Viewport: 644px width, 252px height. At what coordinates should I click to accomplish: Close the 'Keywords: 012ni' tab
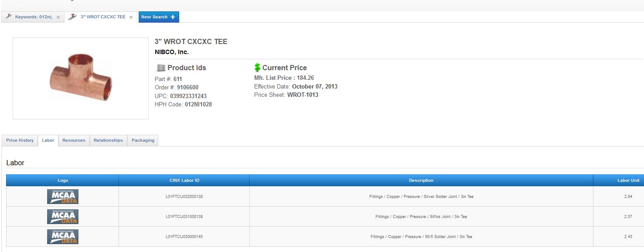[x=58, y=17]
